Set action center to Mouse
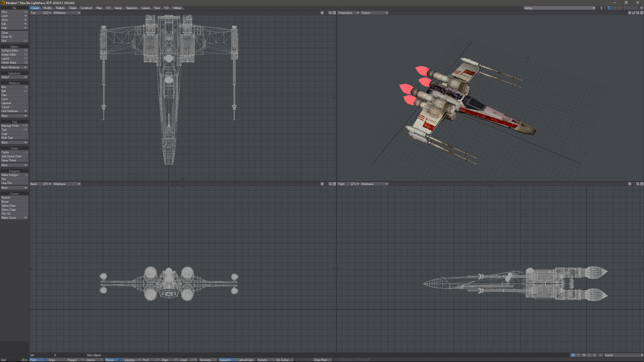Screen dimensions: 644x362 point(114,360)
